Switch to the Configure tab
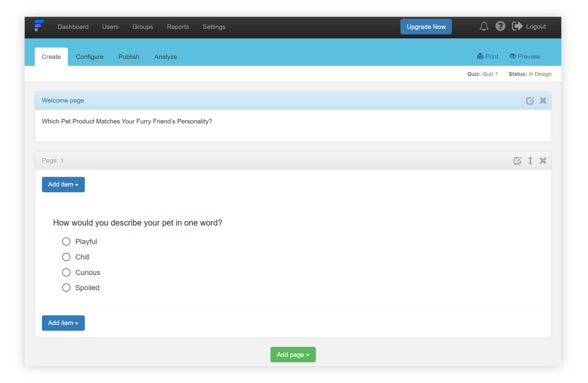 point(90,57)
